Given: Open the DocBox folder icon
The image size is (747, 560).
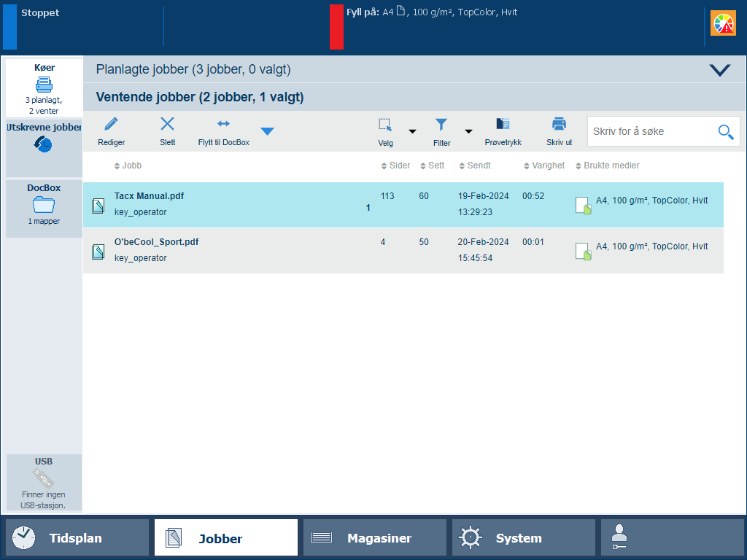Looking at the screenshot, I should pos(44,205).
